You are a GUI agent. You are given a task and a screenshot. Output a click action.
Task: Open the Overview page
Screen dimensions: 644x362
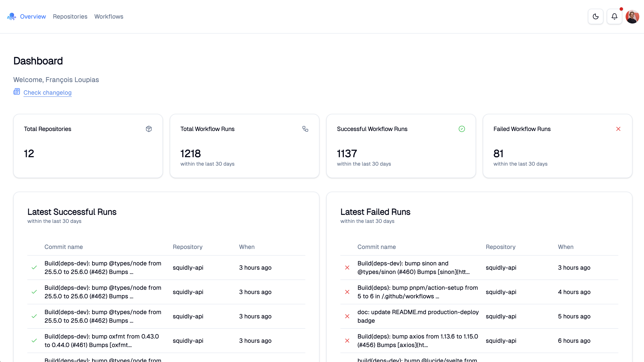tap(33, 16)
